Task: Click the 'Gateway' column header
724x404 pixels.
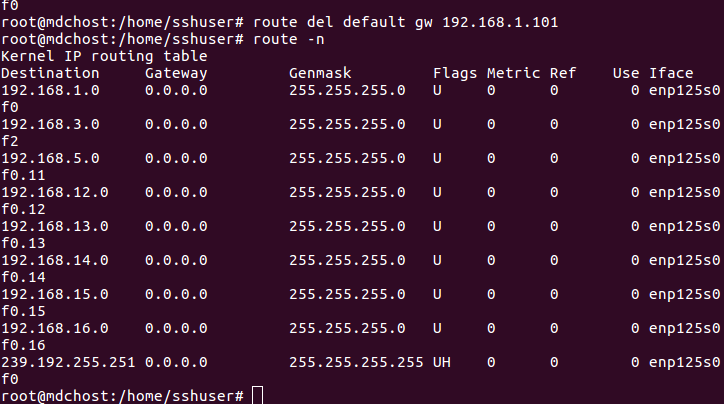Action: point(176,73)
